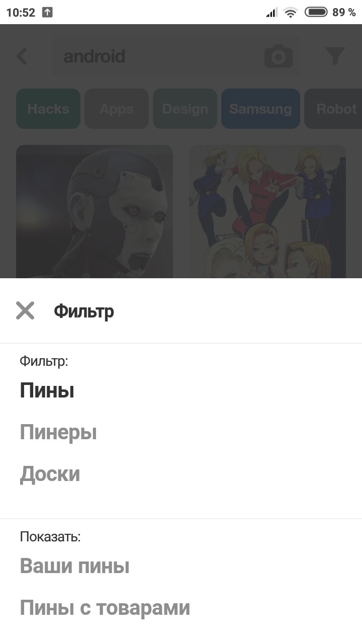Open the robot head pin thumbnail

coord(95,212)
